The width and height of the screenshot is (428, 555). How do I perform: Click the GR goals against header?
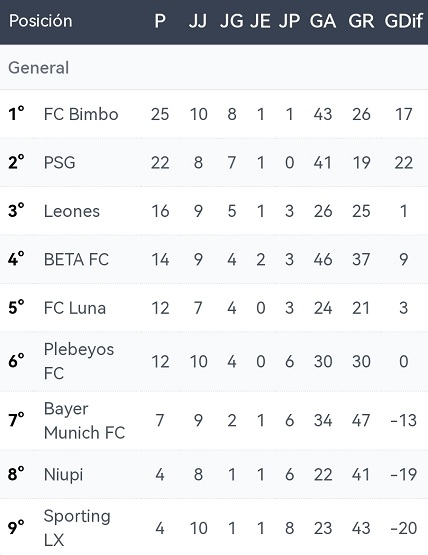coord(361,21)
